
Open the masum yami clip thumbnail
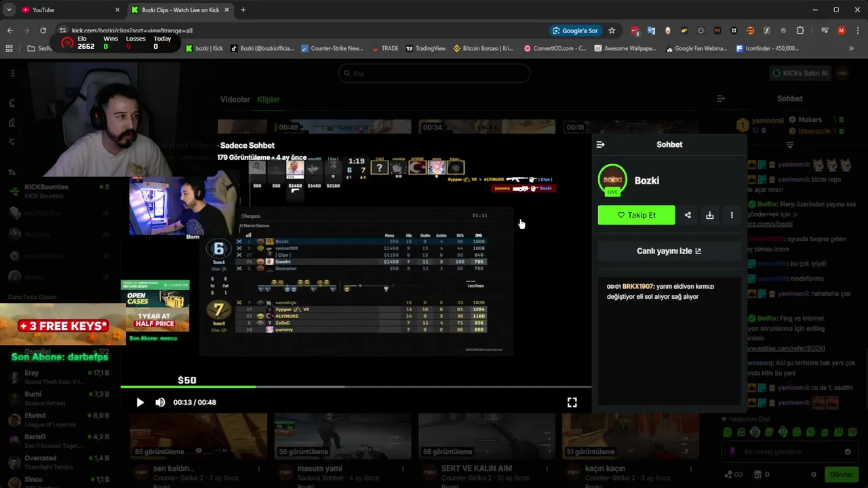342,436
